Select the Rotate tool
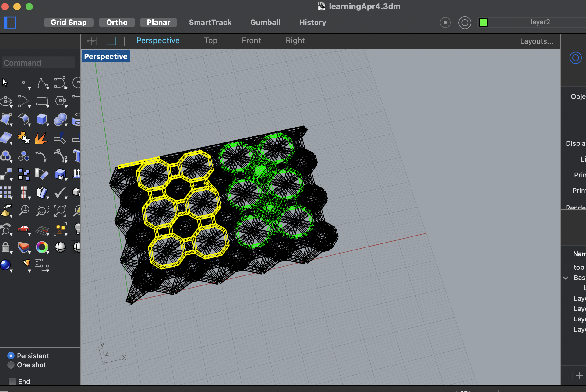586x392 pixels. (42, 174)
